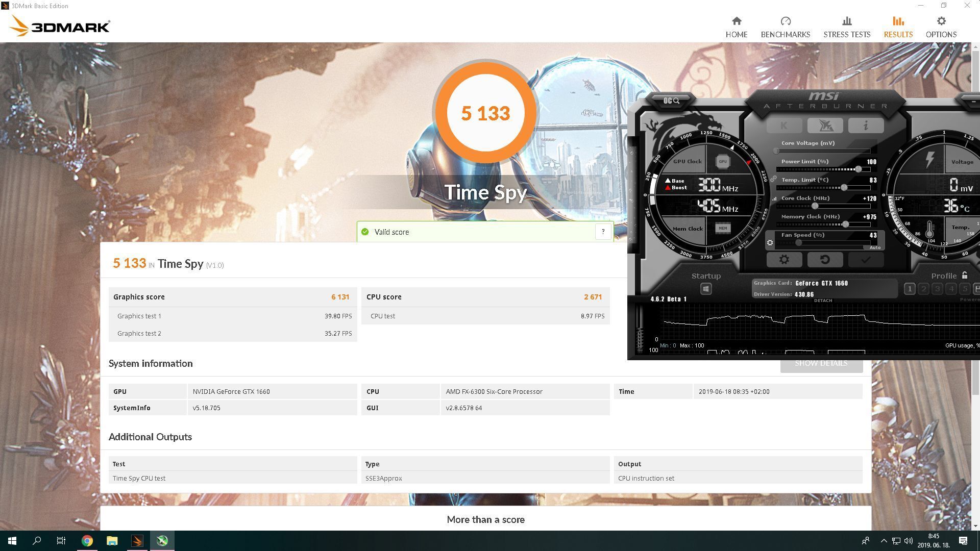Open File Explorer from taskbar

[x=112, y=541]
